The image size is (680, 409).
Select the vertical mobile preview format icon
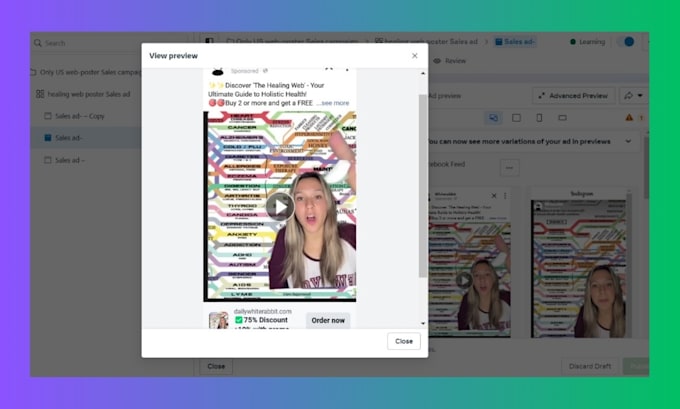(x=539, y=118)
